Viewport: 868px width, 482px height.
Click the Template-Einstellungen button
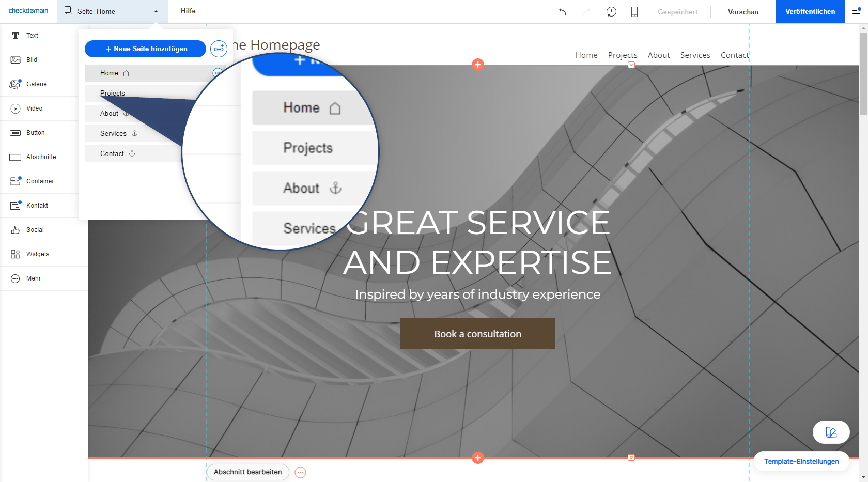[x=801, y=461]
